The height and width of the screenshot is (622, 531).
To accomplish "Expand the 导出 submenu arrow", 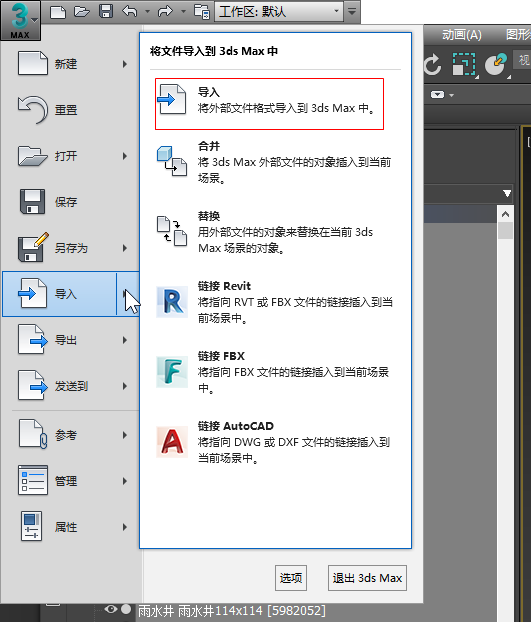I will [x=125, y=340].
